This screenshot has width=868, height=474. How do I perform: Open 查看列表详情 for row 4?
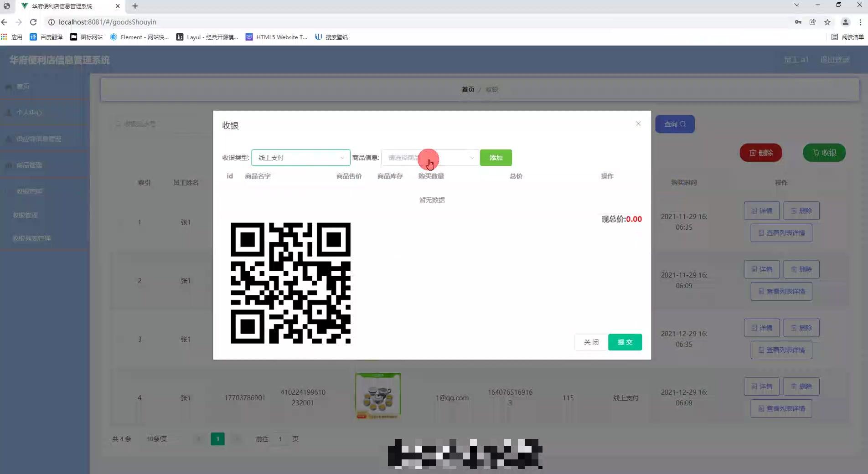[x=781, y=409]
